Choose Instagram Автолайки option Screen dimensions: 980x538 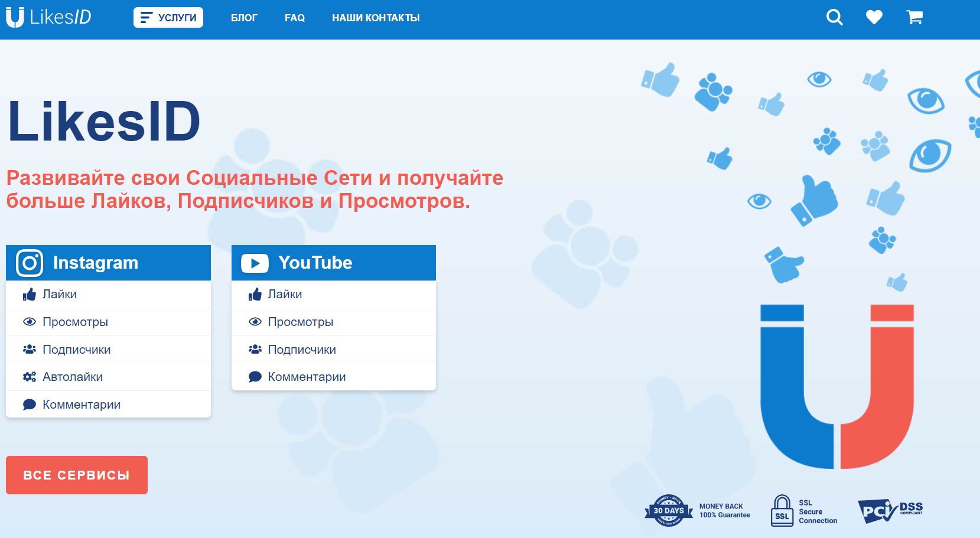73,377
